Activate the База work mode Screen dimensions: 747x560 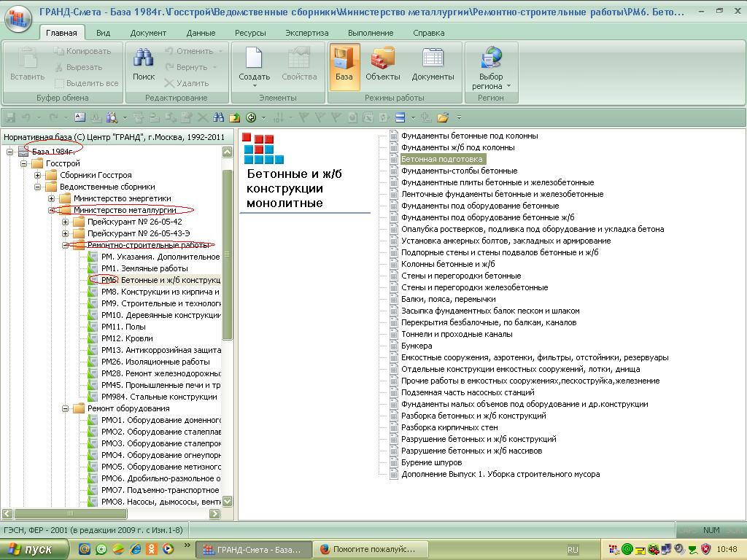(x=344, y=66)
